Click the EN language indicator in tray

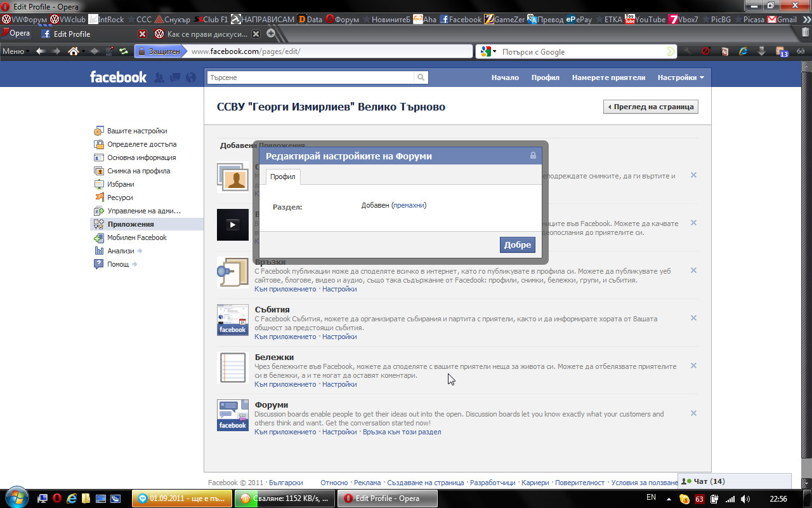click(x=651, y=497)
